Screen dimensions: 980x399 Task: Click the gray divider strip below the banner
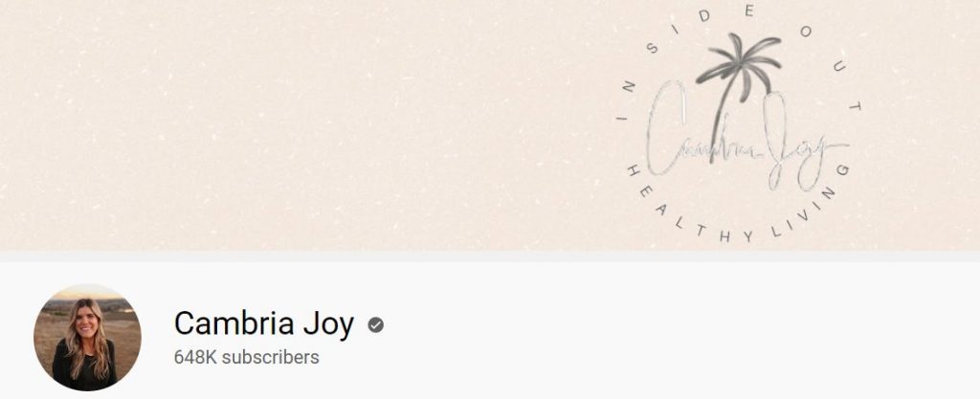click(490, 256)
